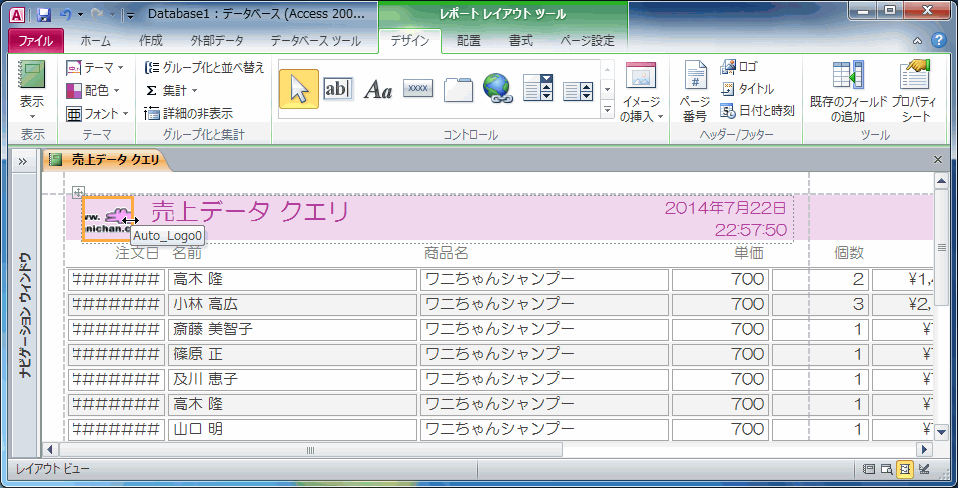This screenshot has width=958, height=488.
Task: Open the 配色 colors dropdown
Action: 93,90
